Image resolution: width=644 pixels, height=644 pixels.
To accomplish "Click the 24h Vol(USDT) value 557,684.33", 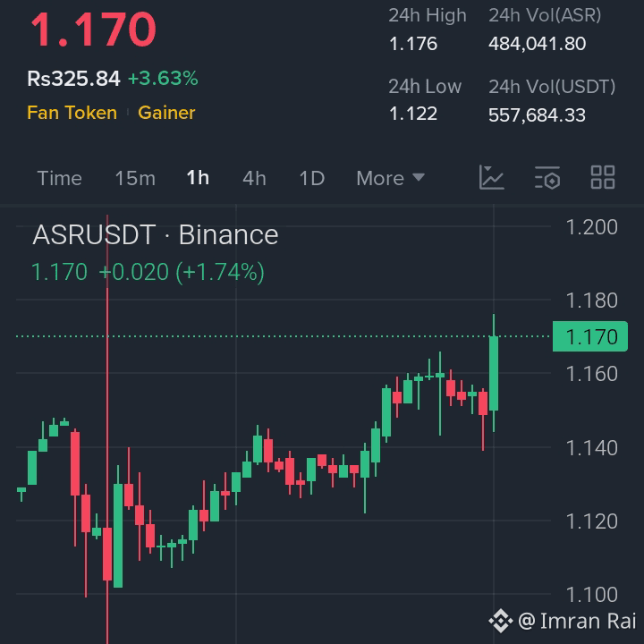I will tap(538, 115).
